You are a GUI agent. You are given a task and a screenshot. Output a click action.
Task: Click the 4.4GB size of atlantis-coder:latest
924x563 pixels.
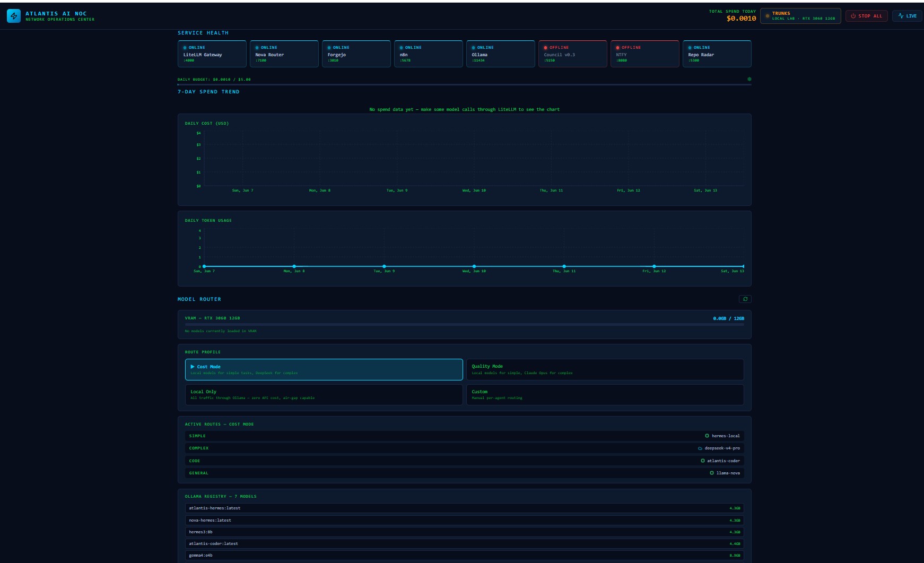735,544
